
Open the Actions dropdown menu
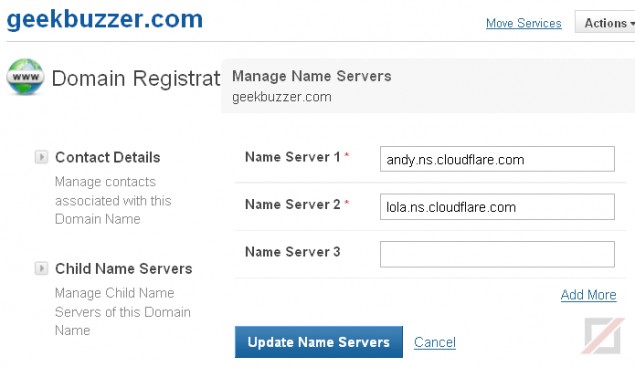(x=606, y=23)
